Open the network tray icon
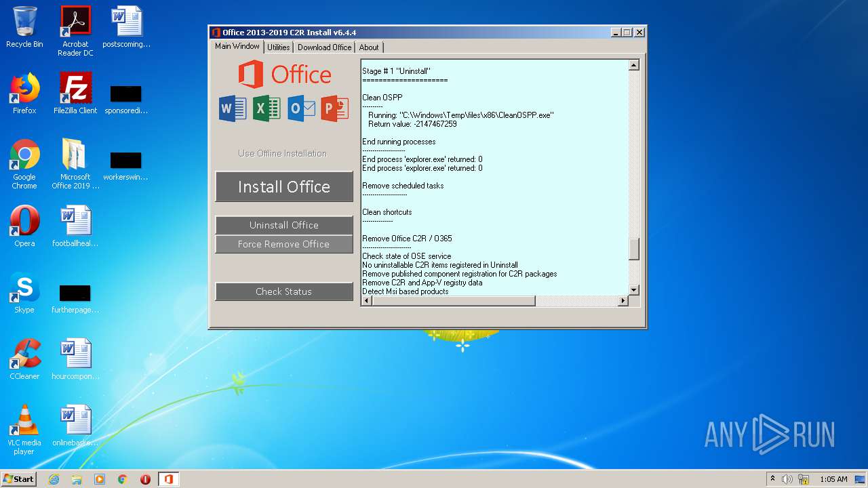Image resolution: width=868 pixels, height=488 pixels. 804,479
